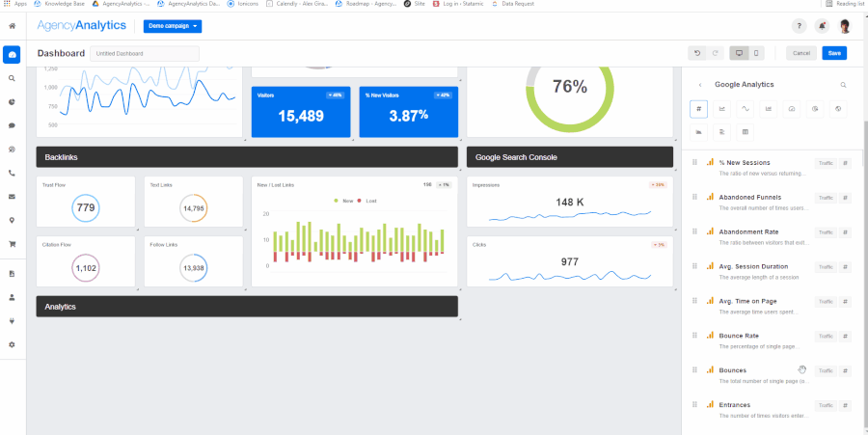The height and width of the screenshot is (435, 868).
Task: Open the ecommerce shopping cart sidebar icon
Action: [x=12, y=243]
